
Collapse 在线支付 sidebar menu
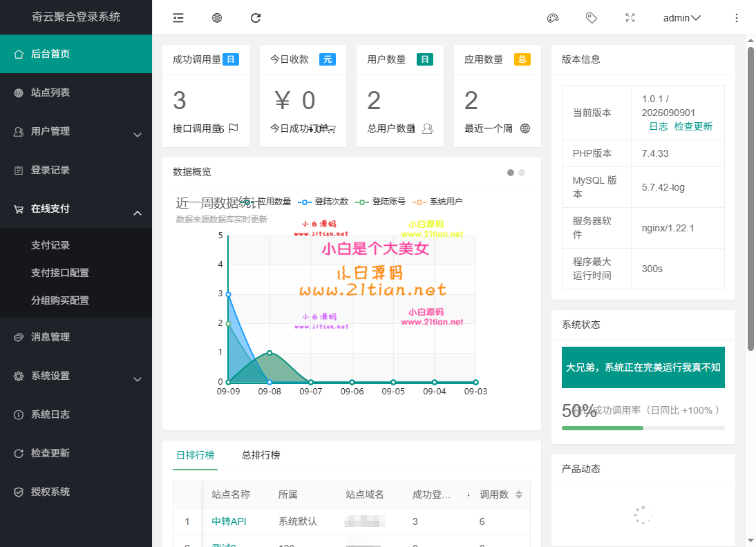(x=76, y=209)
